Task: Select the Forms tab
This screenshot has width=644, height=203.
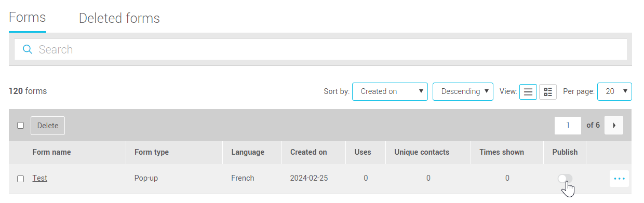Action: click(28, 17)
